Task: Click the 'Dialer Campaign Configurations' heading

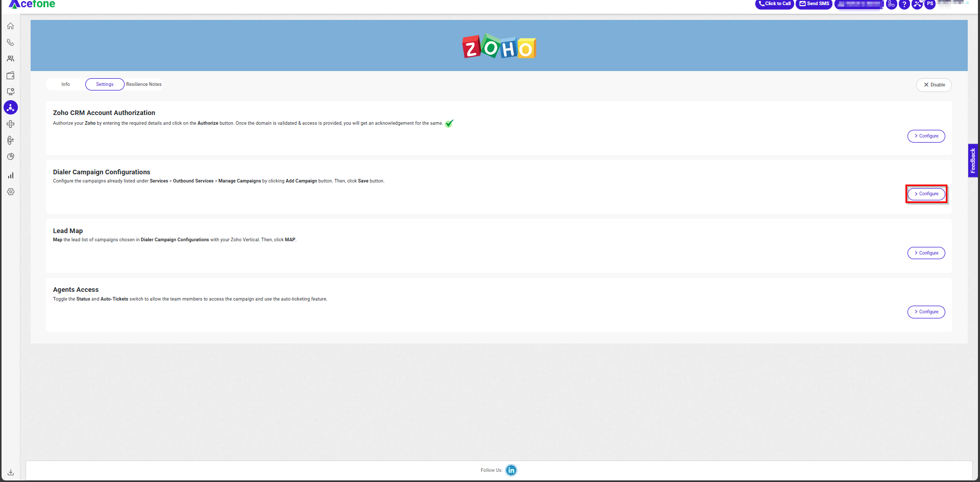Action: tap(102, 172)
